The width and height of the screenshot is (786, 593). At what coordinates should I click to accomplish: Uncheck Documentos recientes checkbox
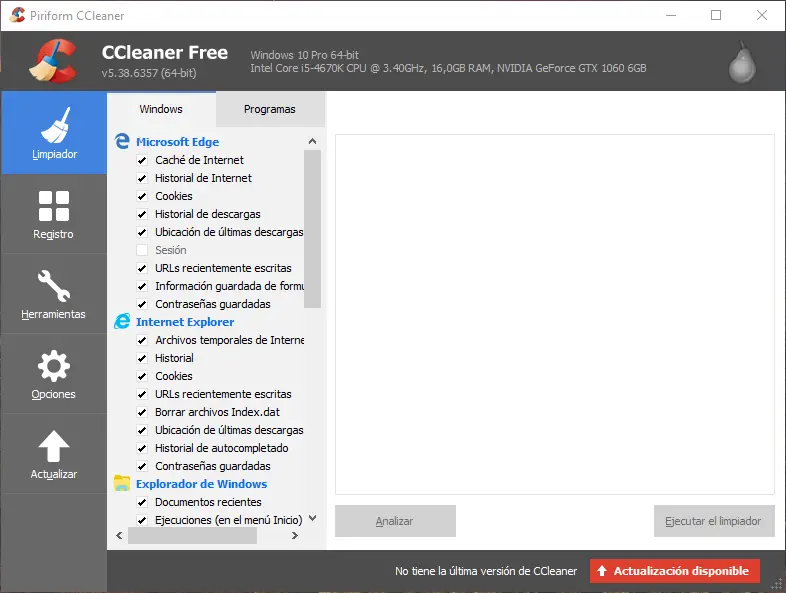142,502
